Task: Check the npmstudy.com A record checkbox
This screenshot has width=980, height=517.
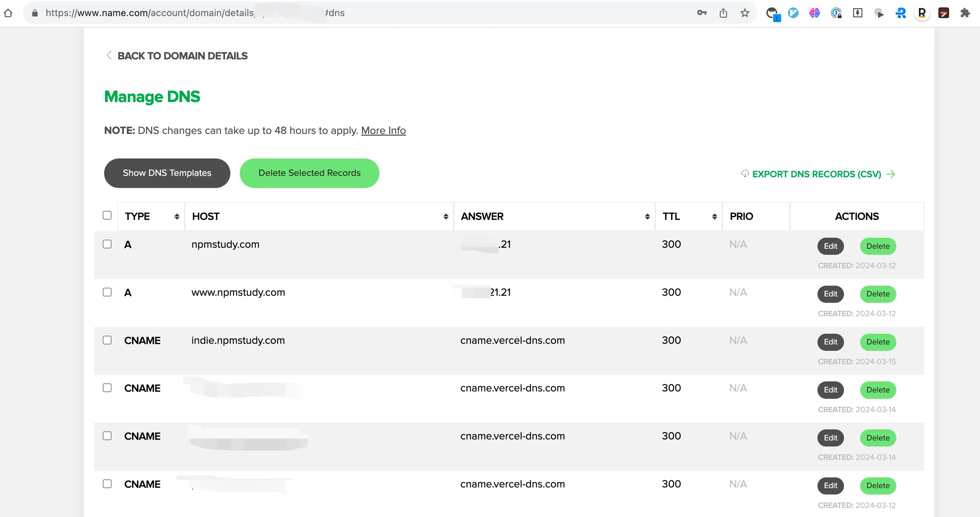Action: 107,244
